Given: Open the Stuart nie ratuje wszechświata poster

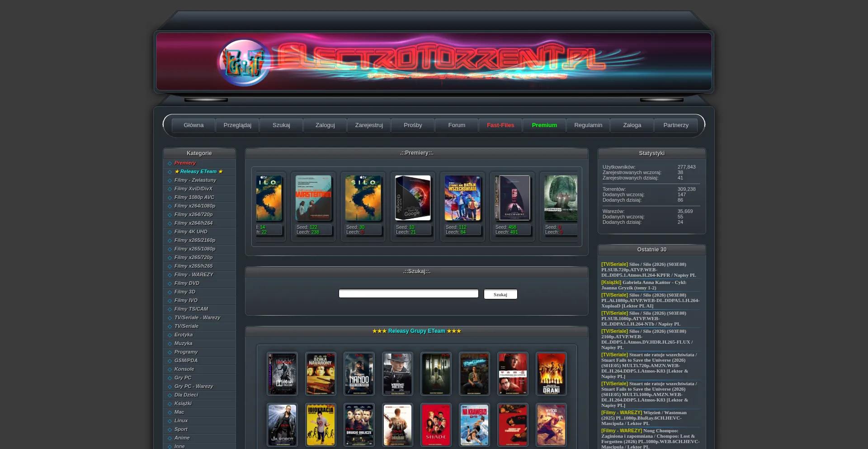Looking at the screenshot, I should [462, 198].
